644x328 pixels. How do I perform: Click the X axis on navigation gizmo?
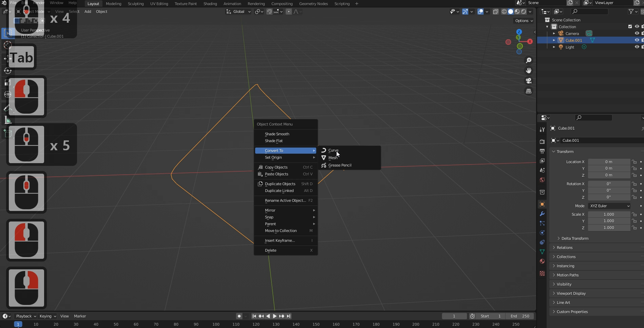pos(530,41)
